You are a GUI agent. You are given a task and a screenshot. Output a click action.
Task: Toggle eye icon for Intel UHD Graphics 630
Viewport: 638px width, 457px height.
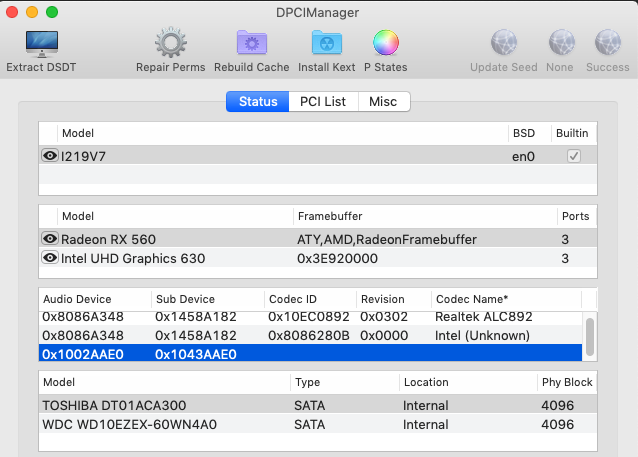[x=50, y=258]
